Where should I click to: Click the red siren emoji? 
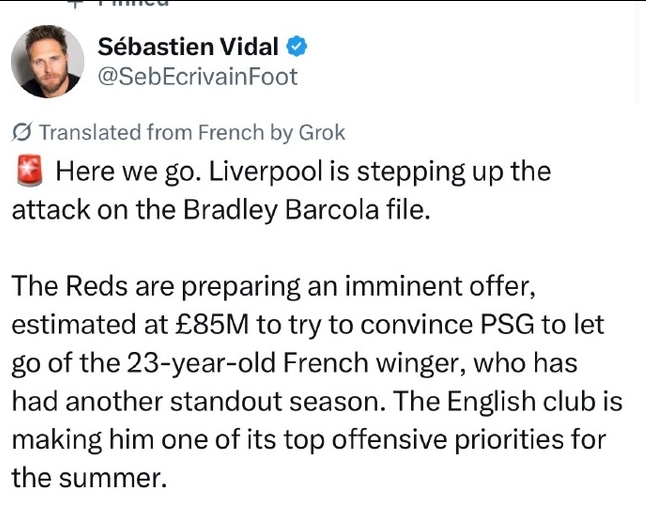(30, 171)
